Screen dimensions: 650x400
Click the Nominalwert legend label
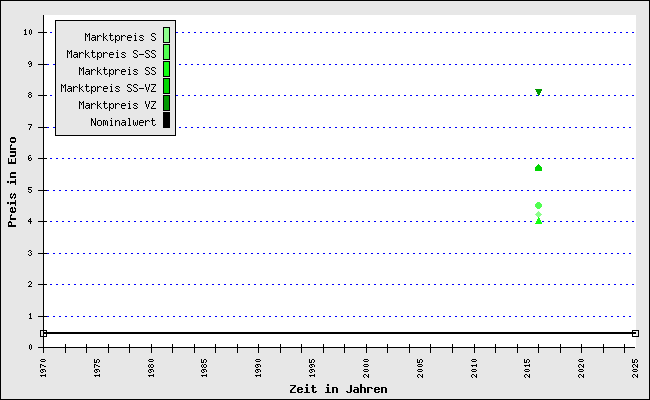pos(123,122)
